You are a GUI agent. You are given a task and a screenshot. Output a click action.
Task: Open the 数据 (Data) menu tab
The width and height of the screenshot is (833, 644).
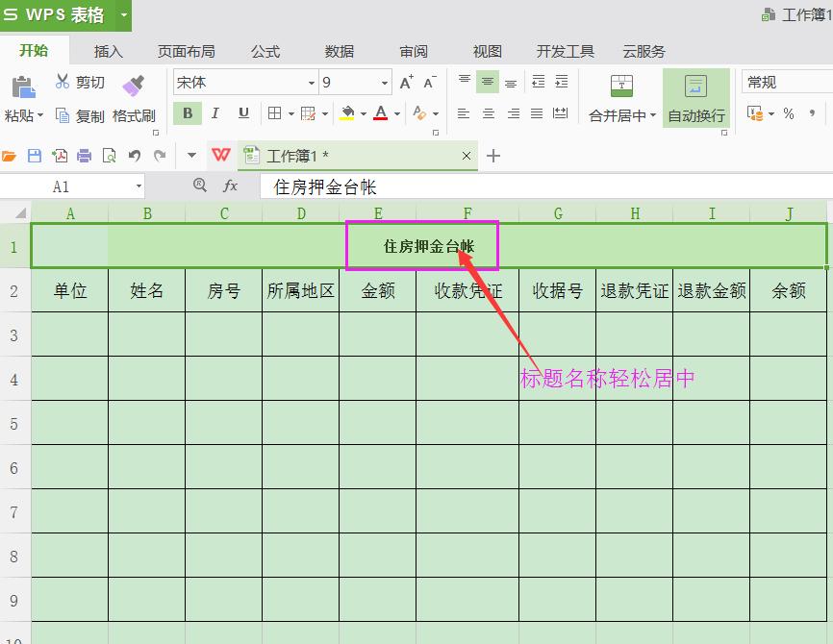coord(341,51)
